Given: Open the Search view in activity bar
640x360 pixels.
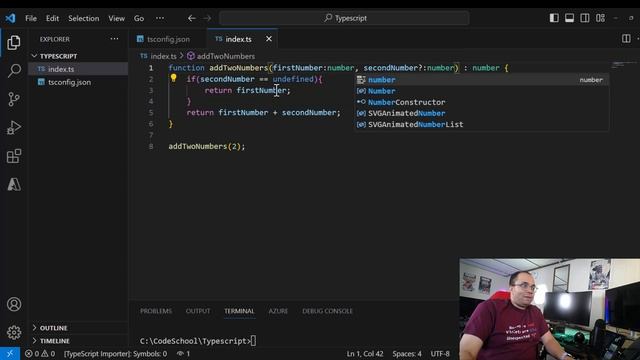Looking at the screenshot, I should click(14, 71).
